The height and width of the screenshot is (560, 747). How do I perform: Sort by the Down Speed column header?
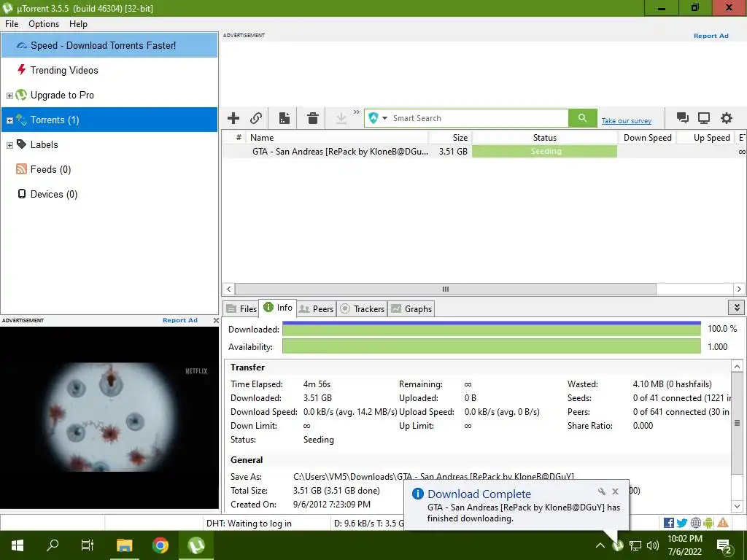tap(647, 138)
